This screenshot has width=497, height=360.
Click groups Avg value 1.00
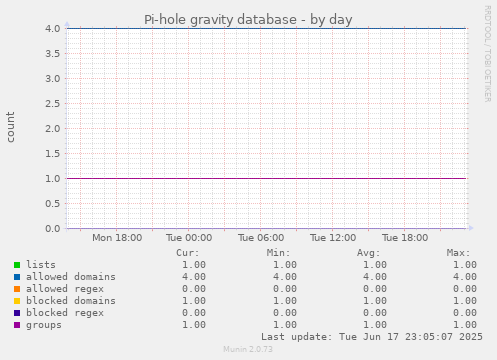click(x=375, y=325)
